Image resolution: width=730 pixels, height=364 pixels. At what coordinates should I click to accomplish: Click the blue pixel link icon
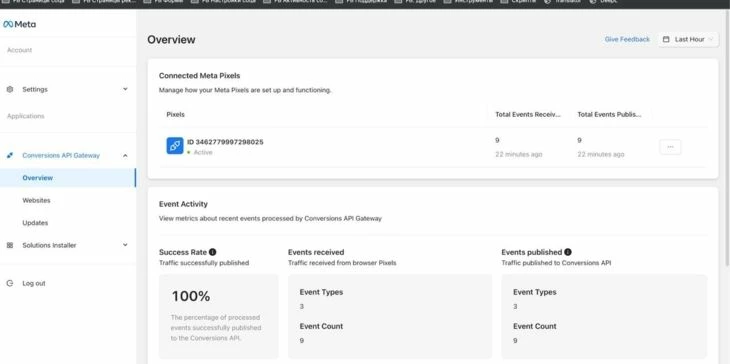175,146
